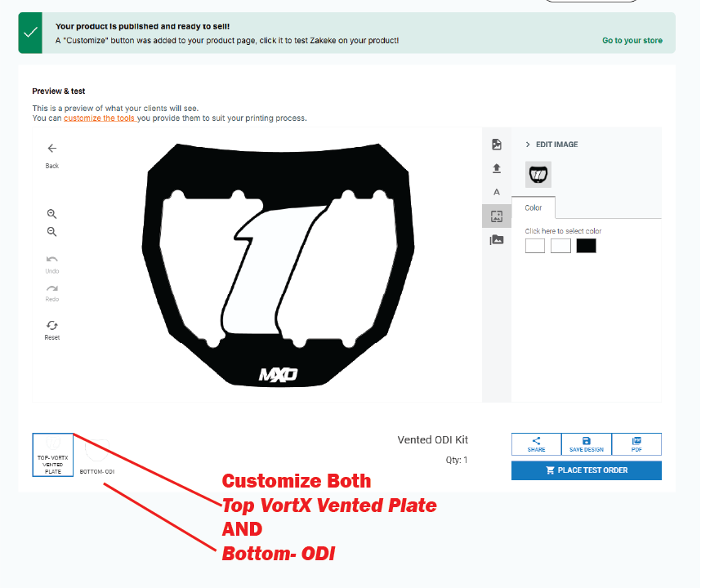
Task: Select the highlighted edit image sidebar icon
Action: click(497, 216)
